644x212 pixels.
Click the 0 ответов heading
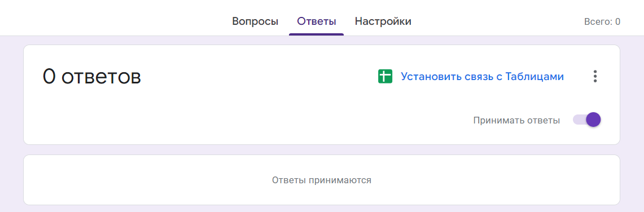[x=91, y=77]
